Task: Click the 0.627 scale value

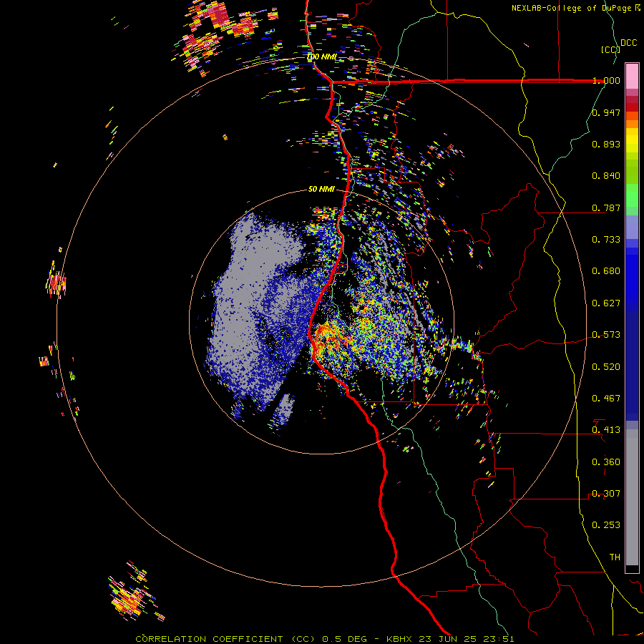Action: point(606,303)
